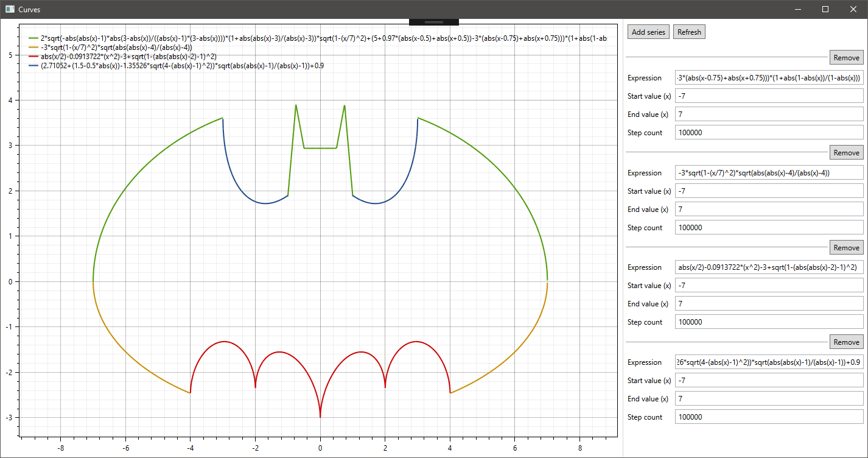Edit the first series Expression field

click(769, 78)
